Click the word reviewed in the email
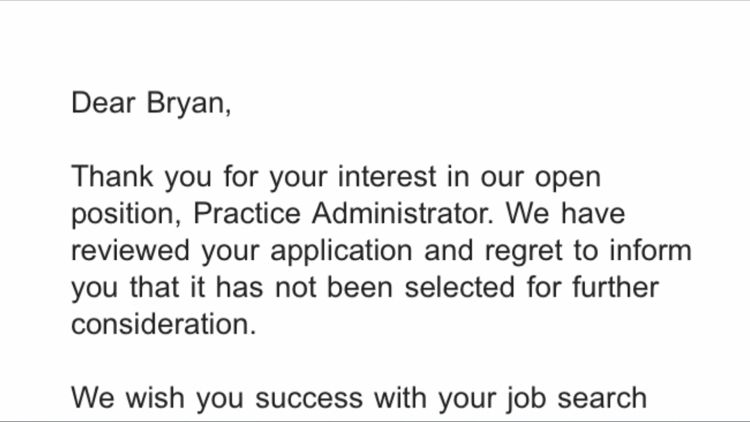This screenshot has height=422, width=750. tap(130, 250)
